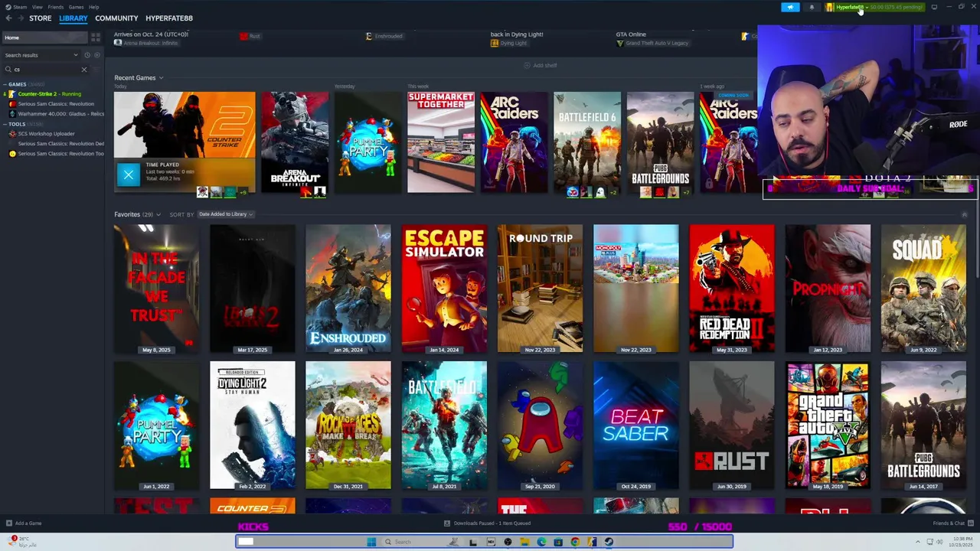Stop running Counter-Strike 2 via X button

point(128,174)
